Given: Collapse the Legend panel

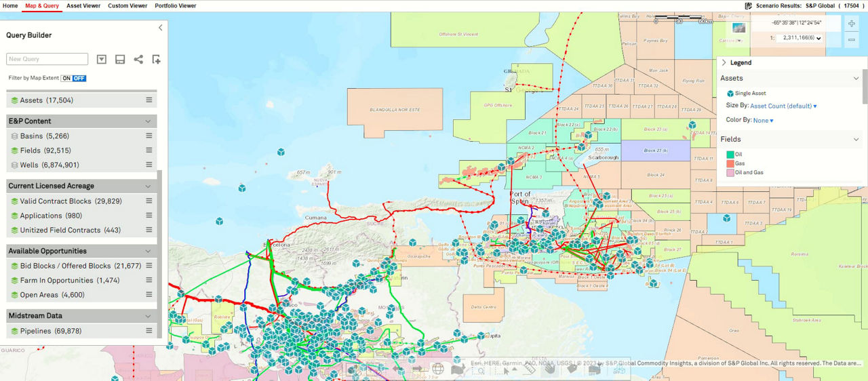Looking at the screenshot, I should coord(724,62).
